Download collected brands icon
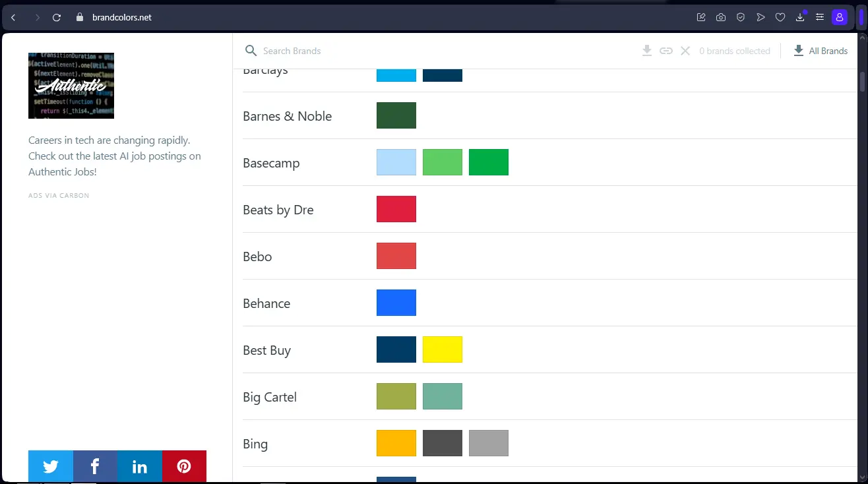The width and height of the screenshot is (868, 484). coord(647,51)
